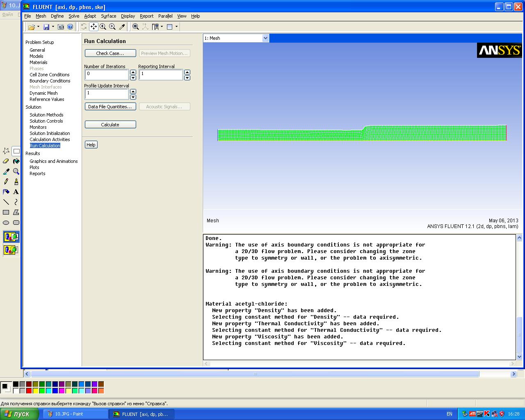Select the zoom to area magnifier
The height and width of the screenshot is (420, 525).
click(112, 27)
